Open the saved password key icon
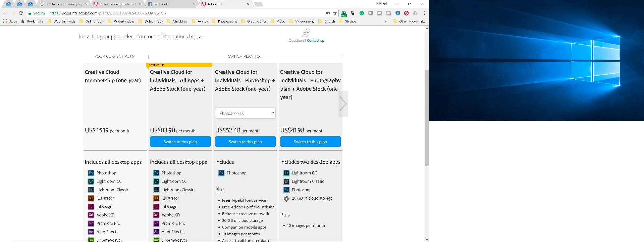 pos(328,13)
